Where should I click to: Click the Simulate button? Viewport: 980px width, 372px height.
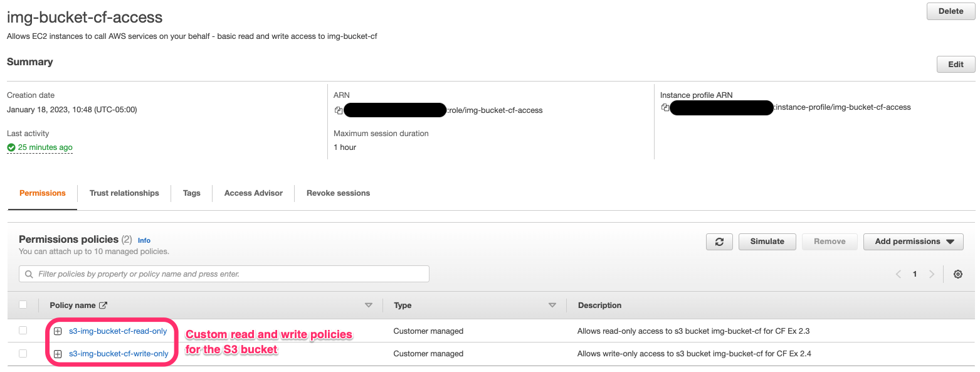(767, 242)
